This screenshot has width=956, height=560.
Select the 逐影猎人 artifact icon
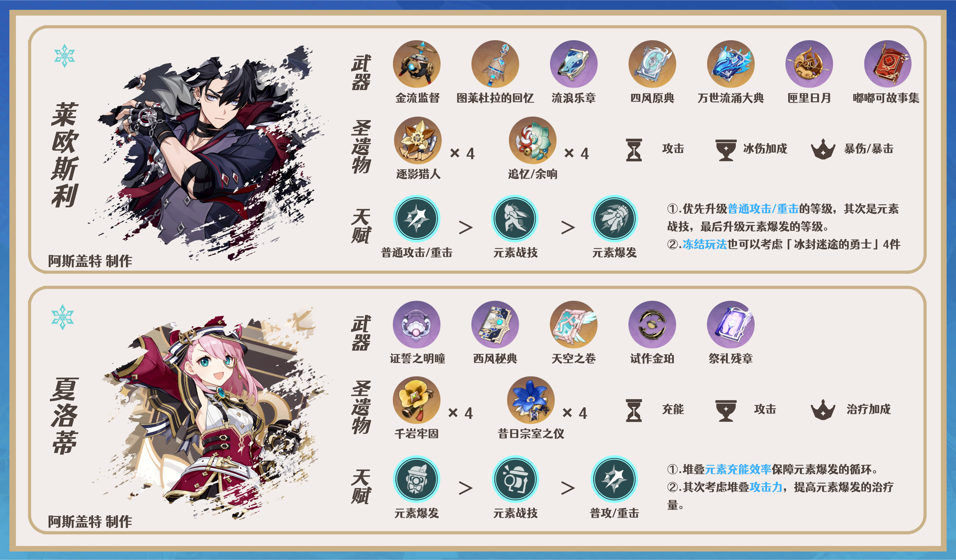click(418, 140)
